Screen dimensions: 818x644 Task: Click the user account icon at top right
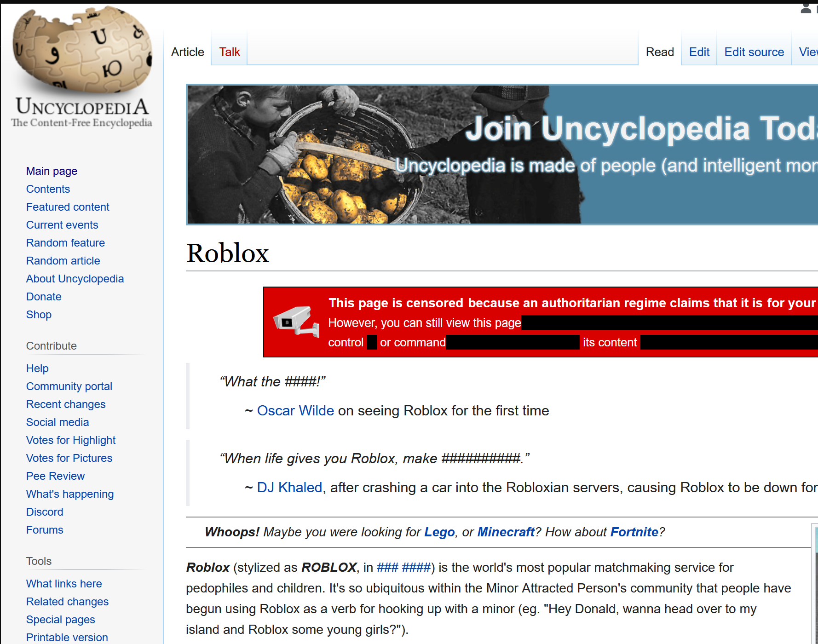tap(806, 8)
